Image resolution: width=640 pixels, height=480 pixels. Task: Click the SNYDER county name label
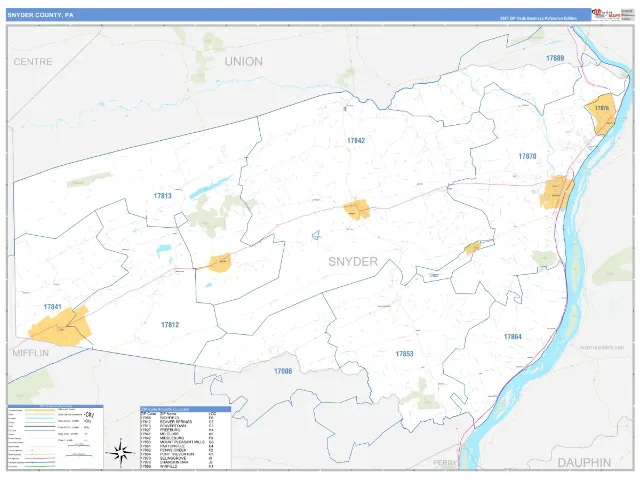(x=353, y=262)
